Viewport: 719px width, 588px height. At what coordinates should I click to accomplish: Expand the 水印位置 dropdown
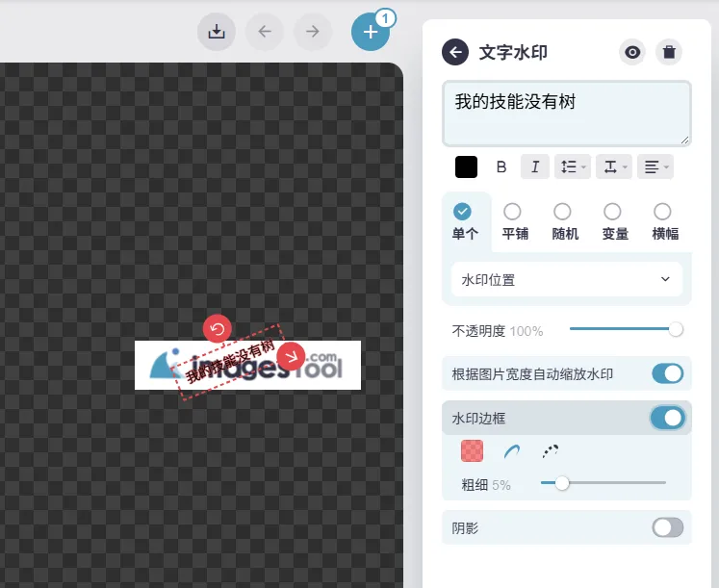click(567, 279)
